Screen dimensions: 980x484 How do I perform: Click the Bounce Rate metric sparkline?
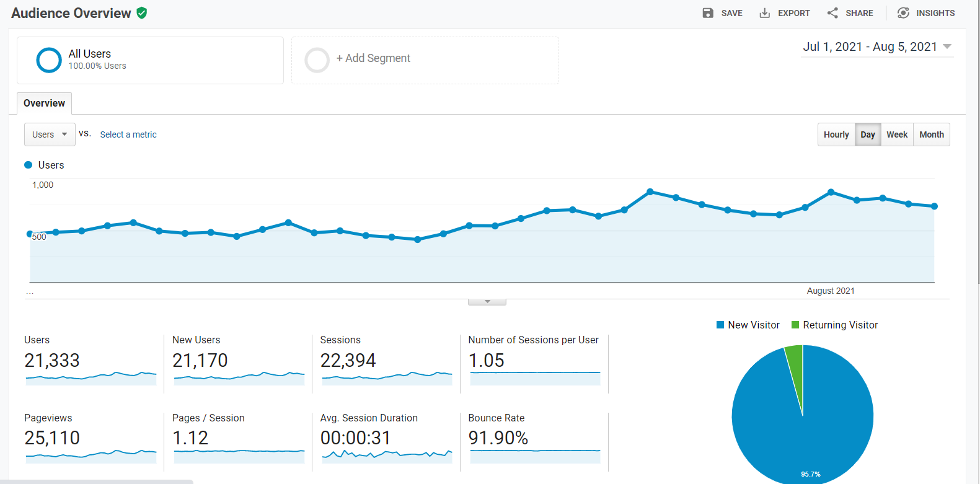(x=536, y=456)
